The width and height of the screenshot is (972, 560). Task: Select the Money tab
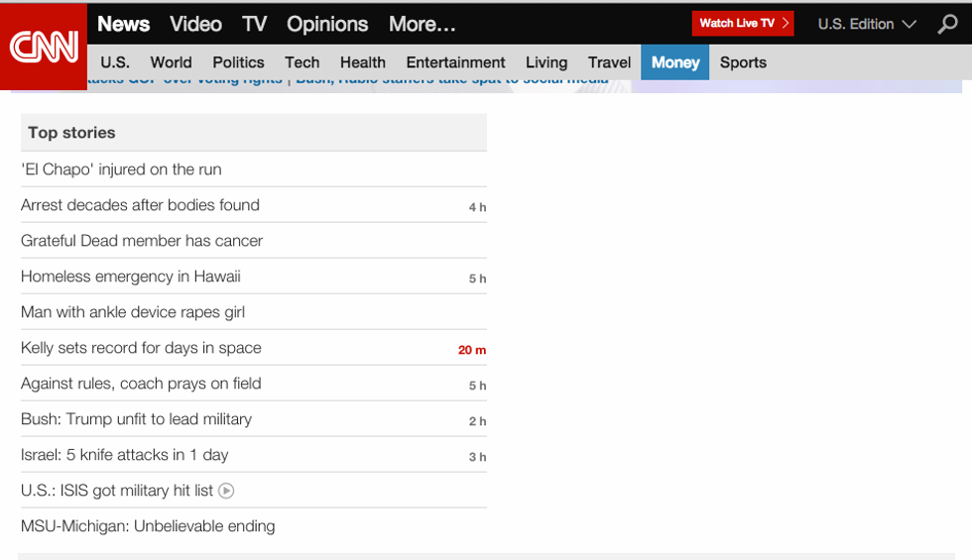[674, 62]
